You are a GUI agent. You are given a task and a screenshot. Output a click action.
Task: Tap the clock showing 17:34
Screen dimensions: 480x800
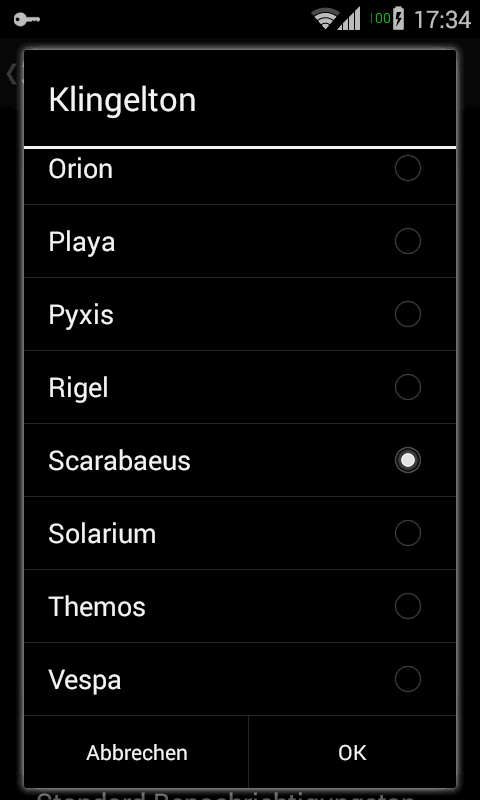442,20
